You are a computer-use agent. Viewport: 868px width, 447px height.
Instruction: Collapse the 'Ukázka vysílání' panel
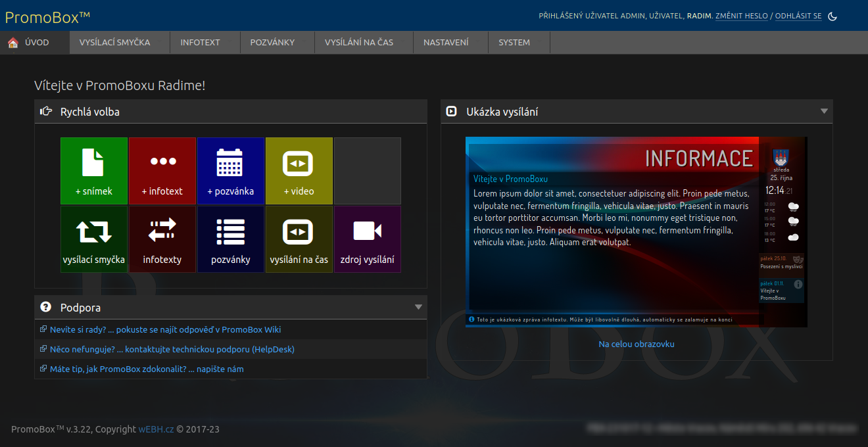point(824,111)
